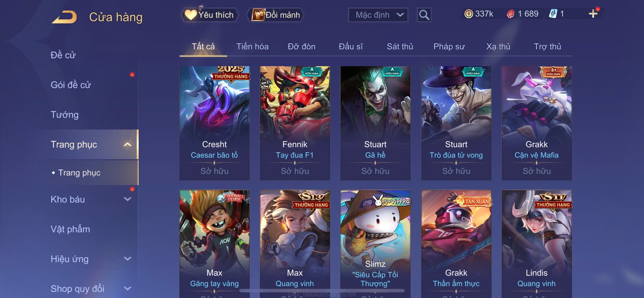Select the Pháp sư tab
The height and width of the screenshot is (298, 644).
[x=449, y=47]
